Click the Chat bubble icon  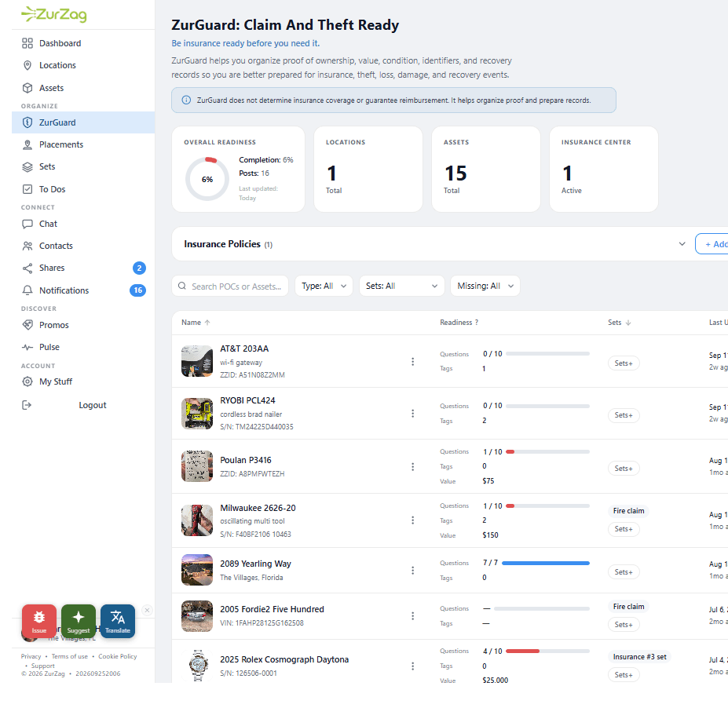coord(27,224)
